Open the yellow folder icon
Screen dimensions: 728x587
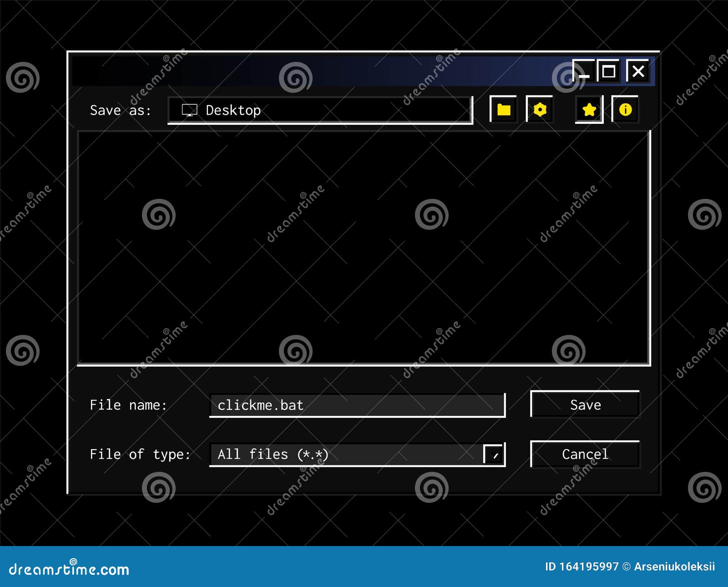tap(503, 109)
